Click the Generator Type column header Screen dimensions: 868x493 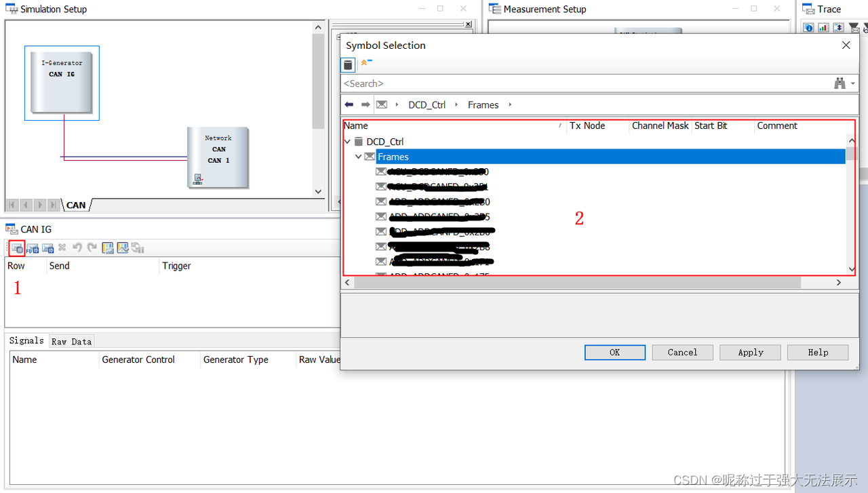tap(248, 359)
